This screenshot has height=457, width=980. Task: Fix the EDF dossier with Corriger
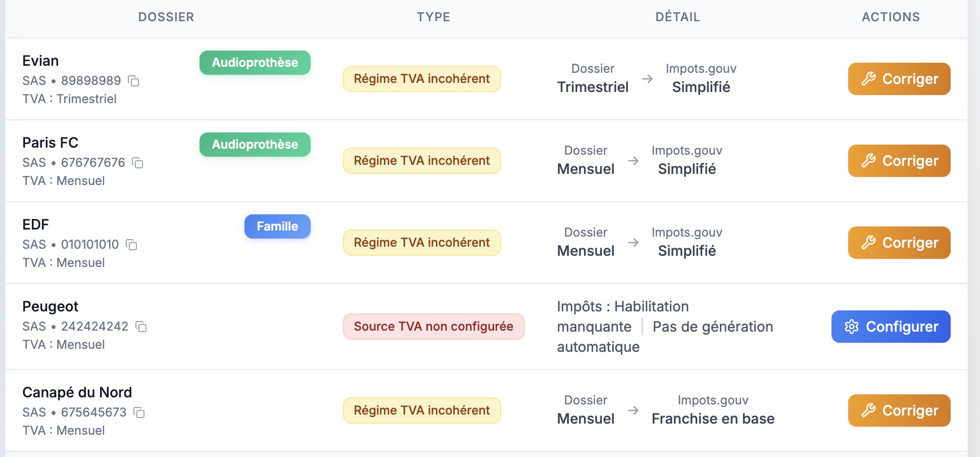[899, 243]
